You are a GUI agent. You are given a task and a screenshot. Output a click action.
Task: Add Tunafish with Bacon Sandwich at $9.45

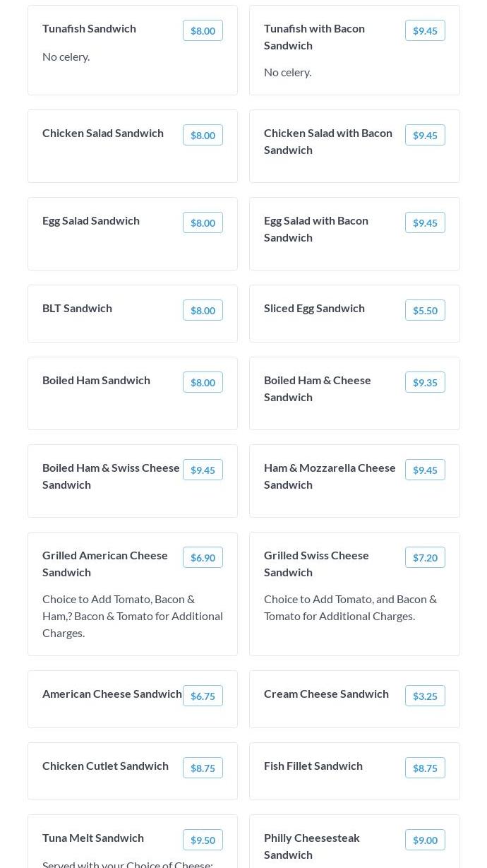(x=425, y=30)
